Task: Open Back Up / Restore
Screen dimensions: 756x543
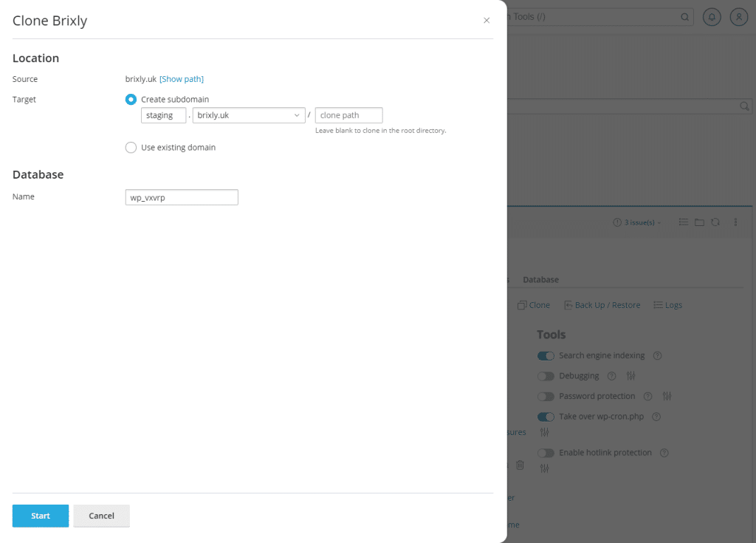Action: coord(608,305)
